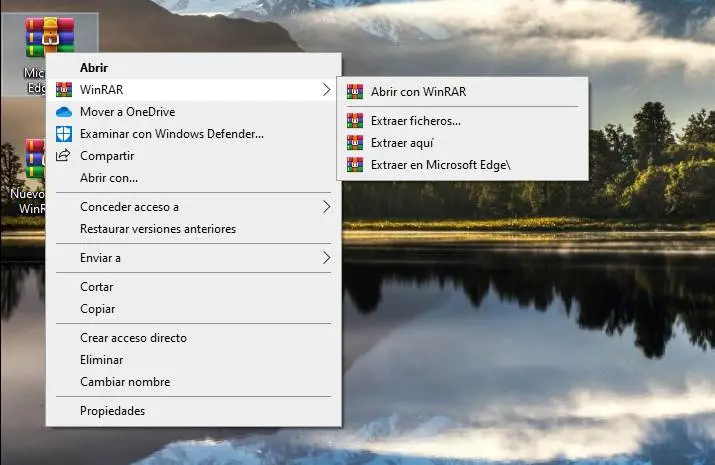This screenshot has width=715, height=465.
Task: Select the Nuevo WinRAR archive desktop icon
Action: point(35,158)
